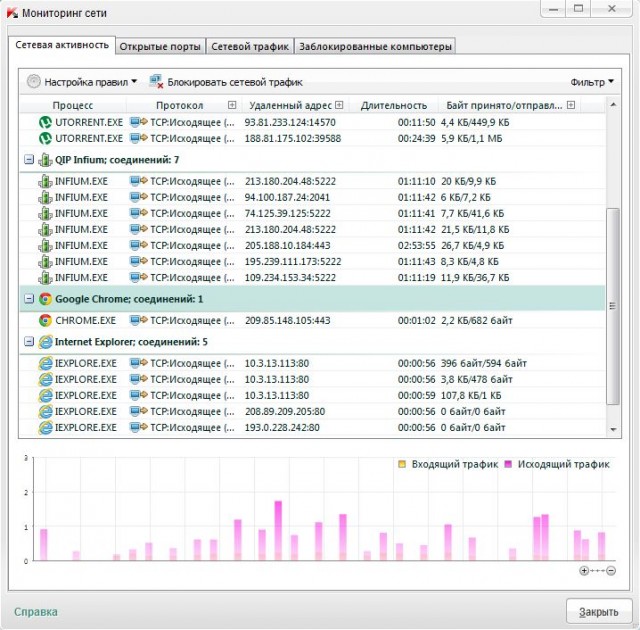
Task: Click the Internet Explorer group icon
Action: tap(44, 342)
